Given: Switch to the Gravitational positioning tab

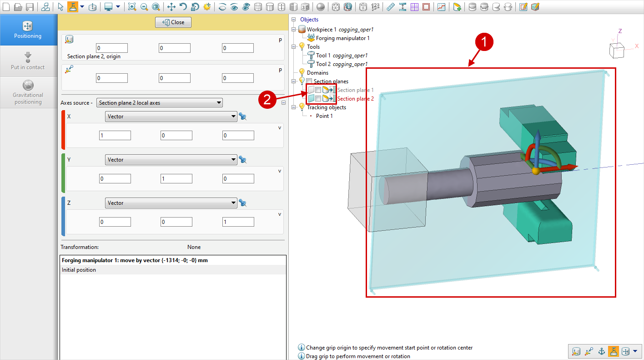Looking at the screenshot, I should click(x=28, y=92).
